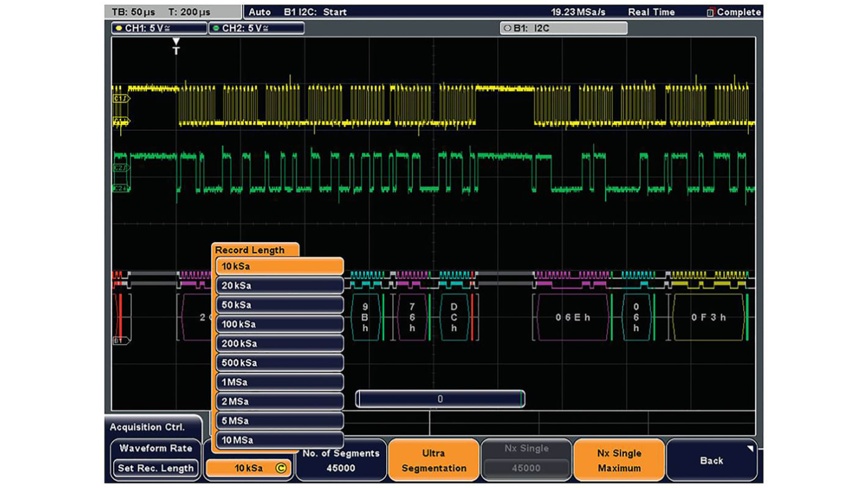Open the 10 kSa record length dropdown
The width and height of the screenshot is (868, 488).
point(249,468)
